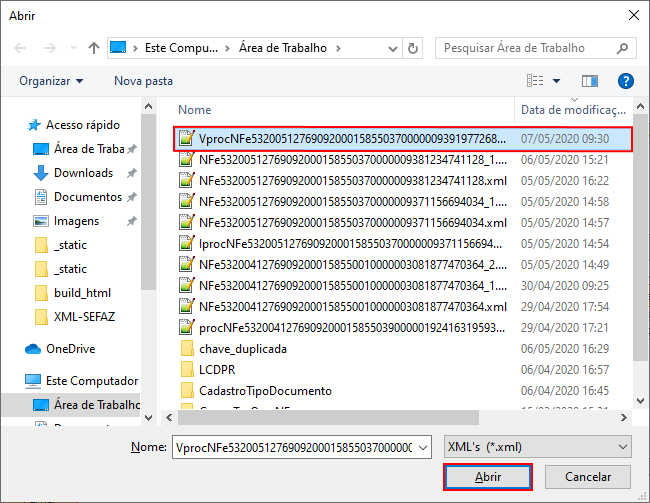Click the XML icon of IprocNFe file

point(187,243)
